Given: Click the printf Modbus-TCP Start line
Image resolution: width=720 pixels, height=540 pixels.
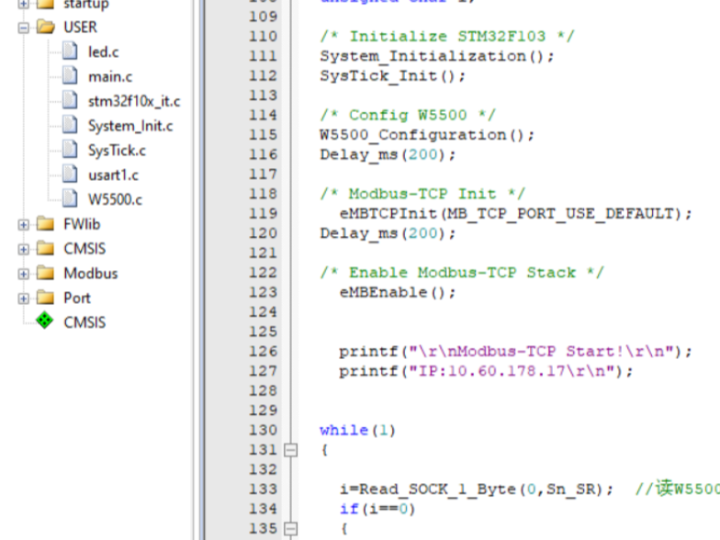Looking at the screenshot, I should (x=516, y=352).
